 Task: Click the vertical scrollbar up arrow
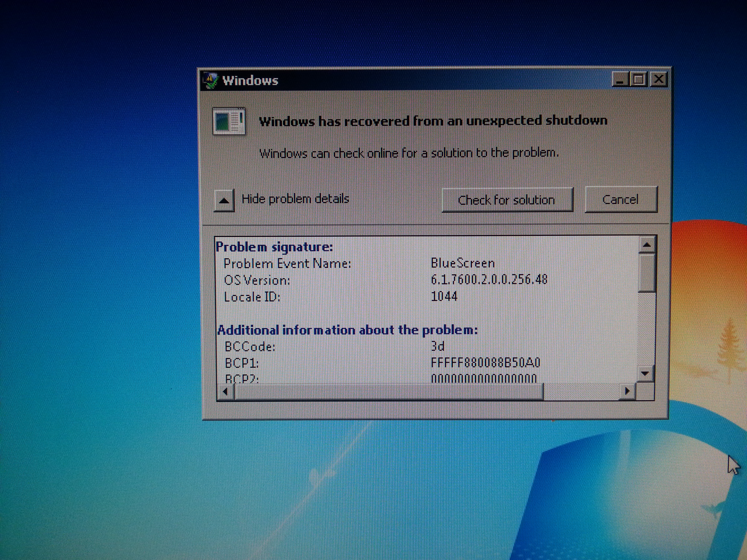point(647,245)
